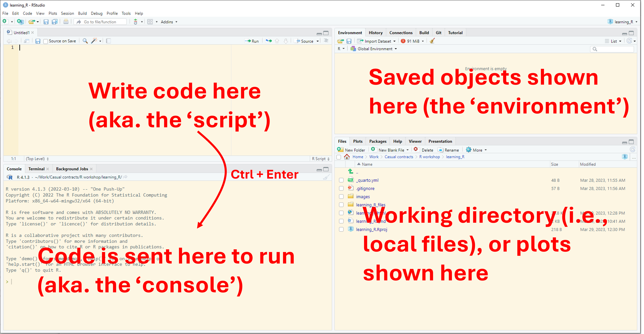Open the Session menu
Image resolution: width=644 pixels, height=334 pixels.
tap(67, 13)
